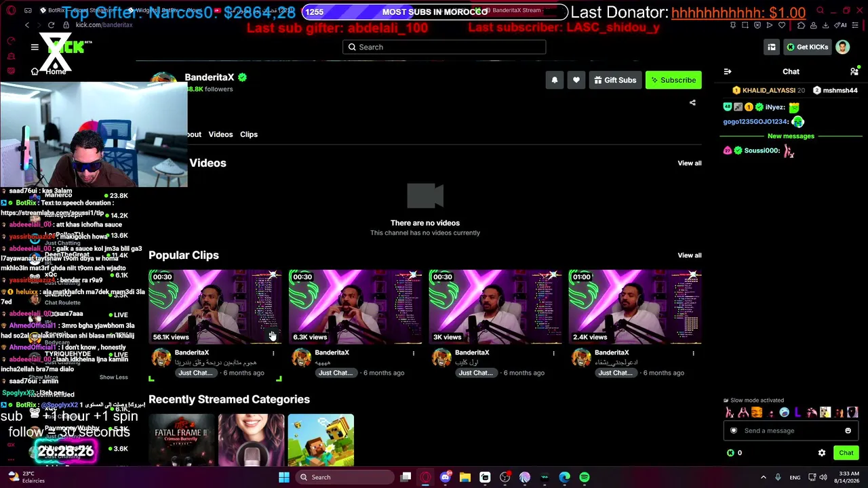
Task: Open Spotify from the taskbar
Action: pyautogui.click(x=585, y=477)
